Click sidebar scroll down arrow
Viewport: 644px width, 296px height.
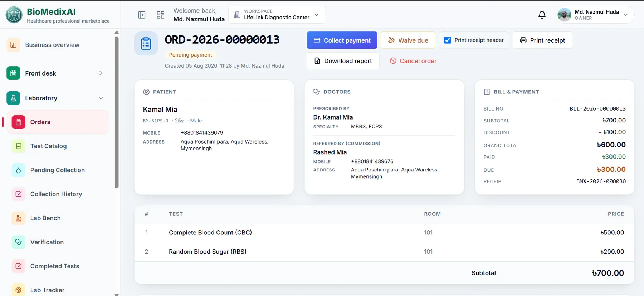117,294
